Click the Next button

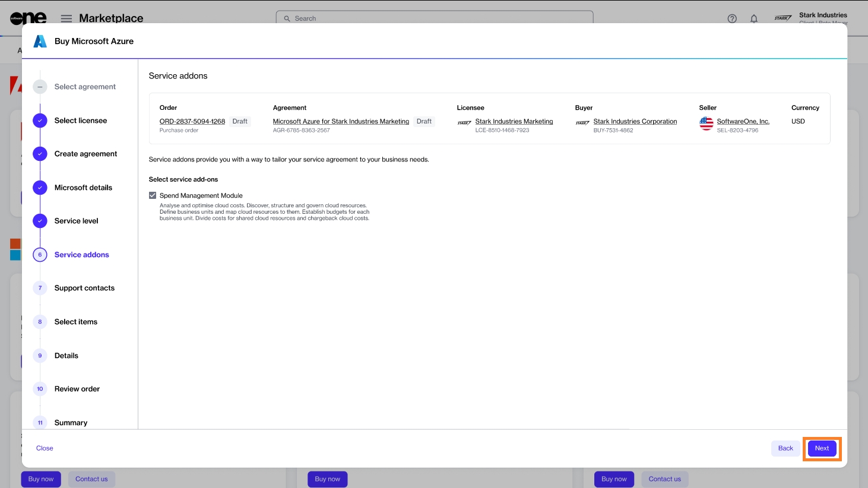(822, 448)
